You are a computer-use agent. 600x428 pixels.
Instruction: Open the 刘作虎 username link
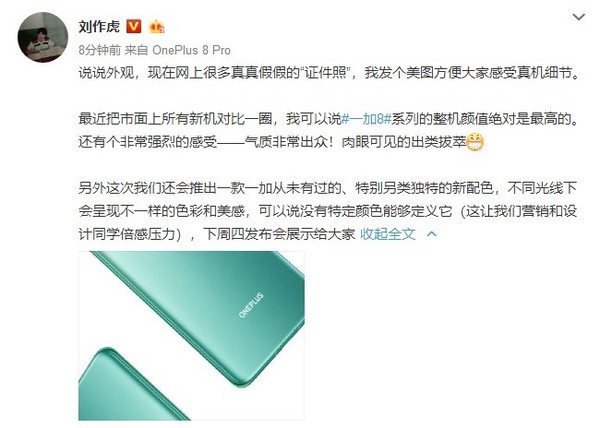click(x=99, y=26)
